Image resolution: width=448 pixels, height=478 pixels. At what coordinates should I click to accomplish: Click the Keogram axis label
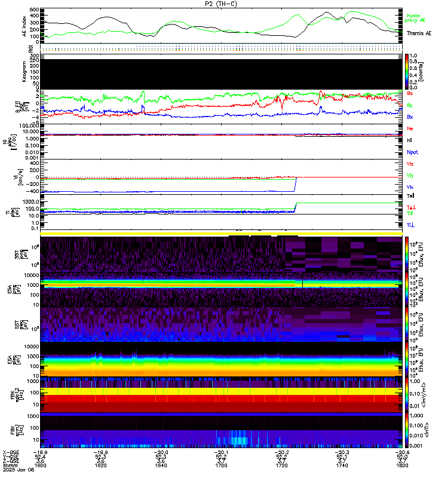pos(24,72)
